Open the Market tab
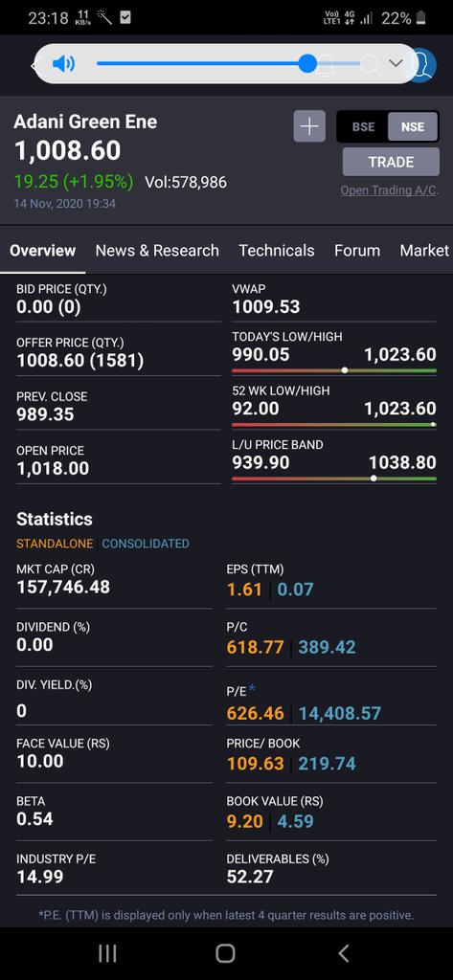453x980 pixels. (424, 251)
